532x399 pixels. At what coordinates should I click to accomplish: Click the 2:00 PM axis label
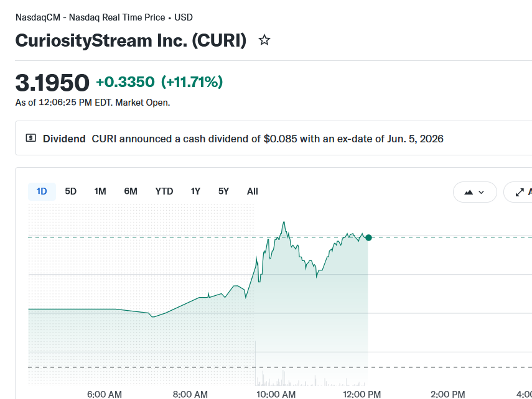click(x=447, y=394)
